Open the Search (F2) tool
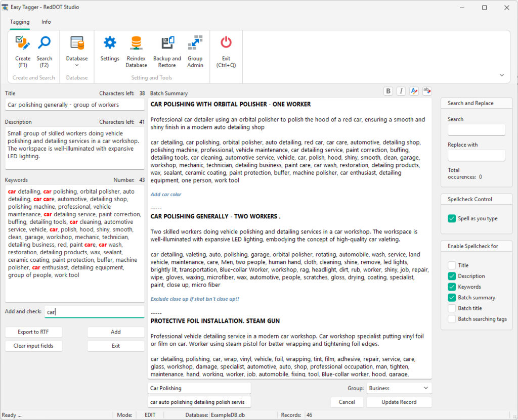The width and height of the screenshot is (518, 420). pos(45,49)
